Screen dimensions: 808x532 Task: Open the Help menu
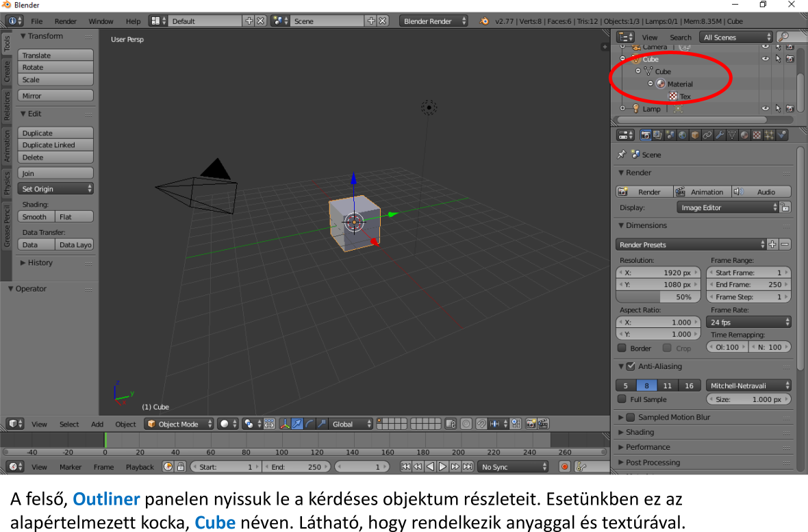point(133,21)
